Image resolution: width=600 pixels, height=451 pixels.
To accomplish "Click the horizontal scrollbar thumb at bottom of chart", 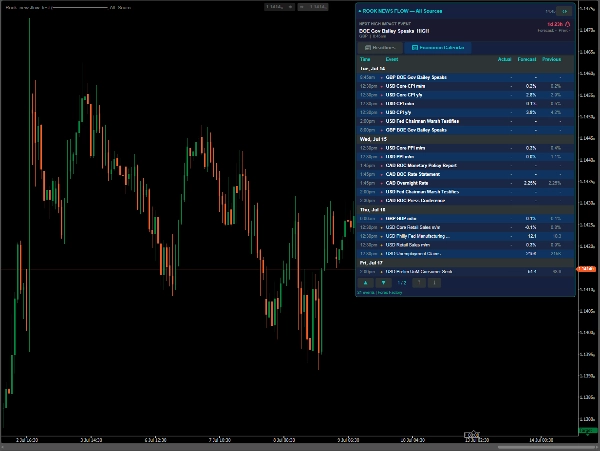I will 547,447.
